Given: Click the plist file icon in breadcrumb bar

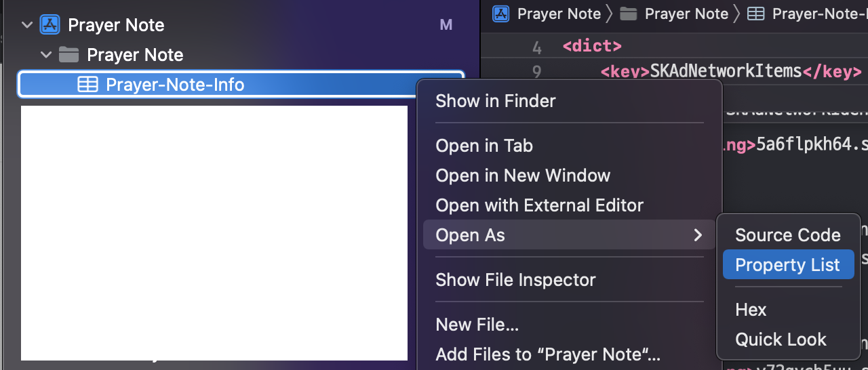Looking at the screenshot, I should pyautogui.click(x=755, y=14).
